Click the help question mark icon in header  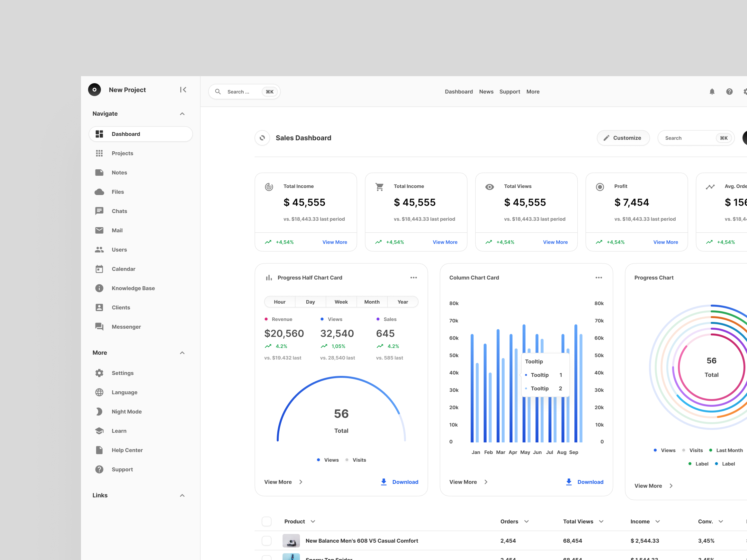729,92
